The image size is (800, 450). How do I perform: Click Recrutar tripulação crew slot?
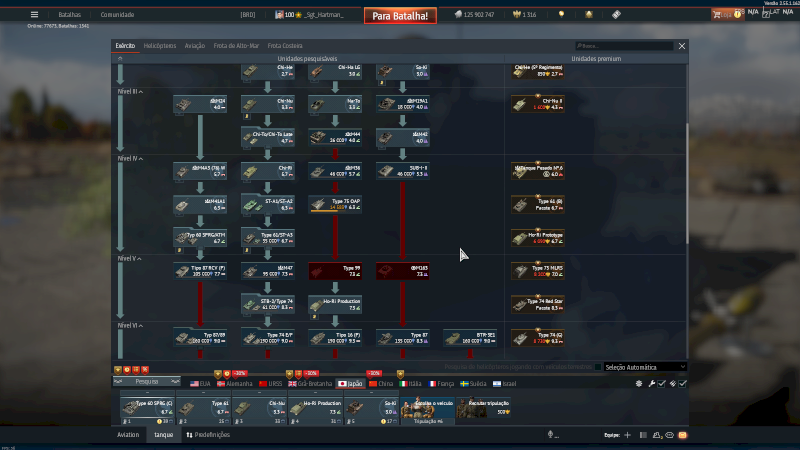(x=484, y=407)
